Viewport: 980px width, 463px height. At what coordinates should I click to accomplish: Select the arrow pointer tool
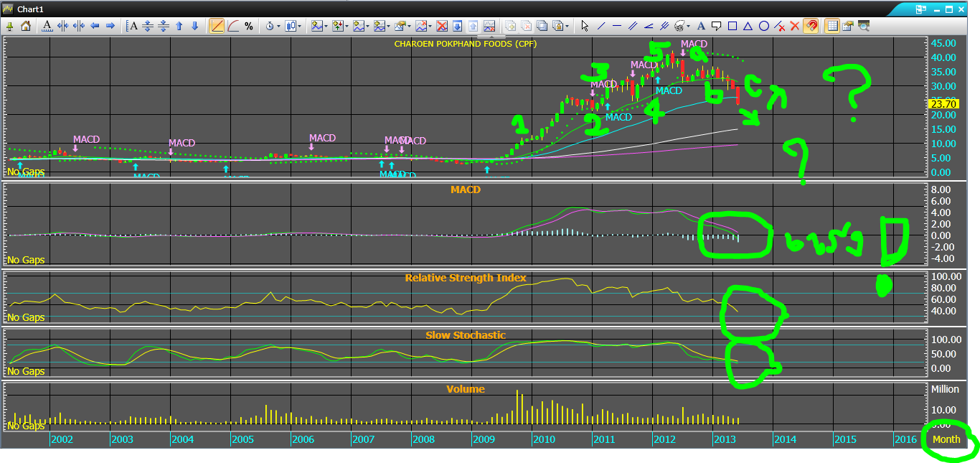click(x=585, y=26)
